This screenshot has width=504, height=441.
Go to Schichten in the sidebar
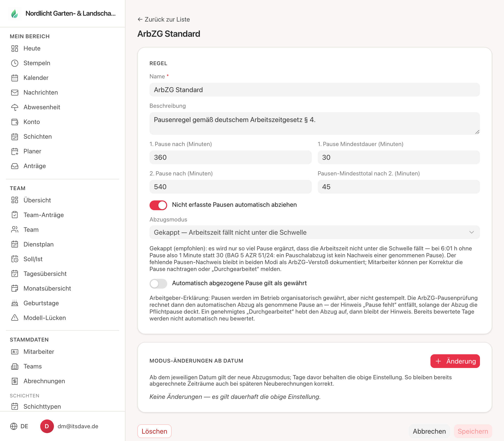[x=38, y=137]
